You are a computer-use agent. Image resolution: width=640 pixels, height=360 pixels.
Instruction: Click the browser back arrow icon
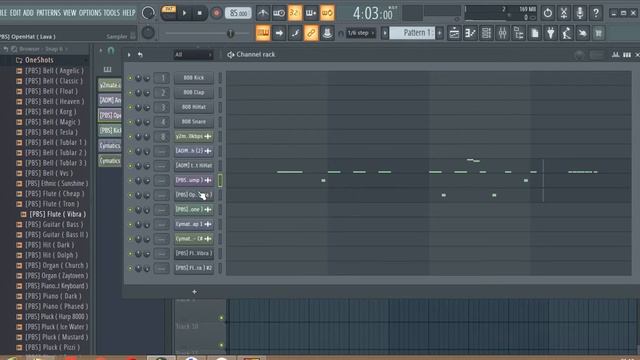(x=6, y=49)
